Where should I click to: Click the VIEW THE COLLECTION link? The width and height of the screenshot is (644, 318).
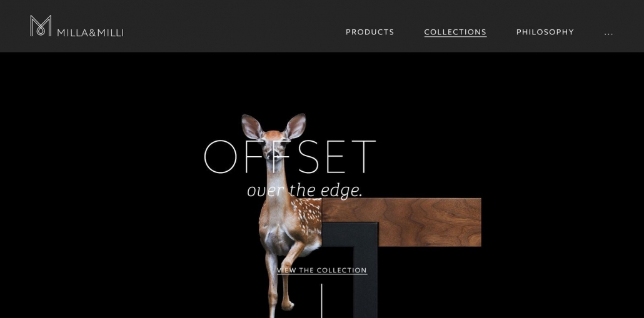point(322,271)
